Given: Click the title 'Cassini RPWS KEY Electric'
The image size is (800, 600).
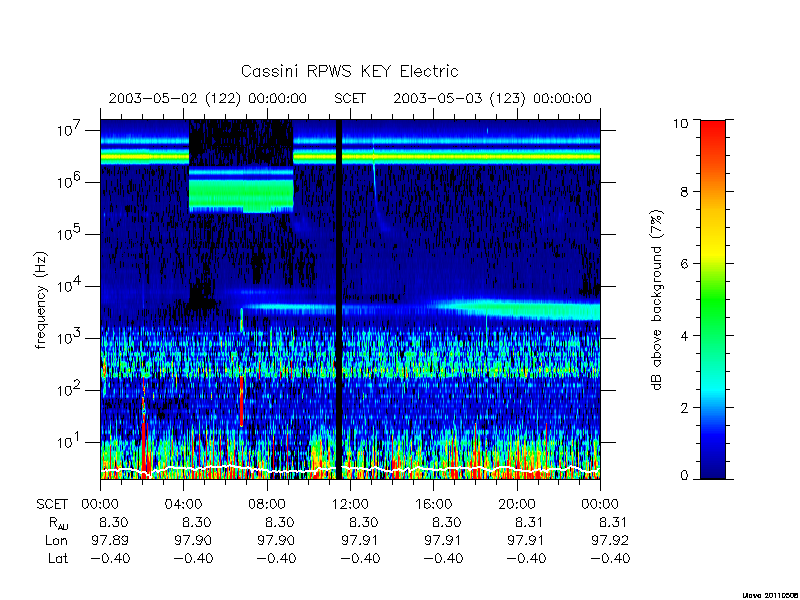Looking at the screenshot, I should 349,71.
